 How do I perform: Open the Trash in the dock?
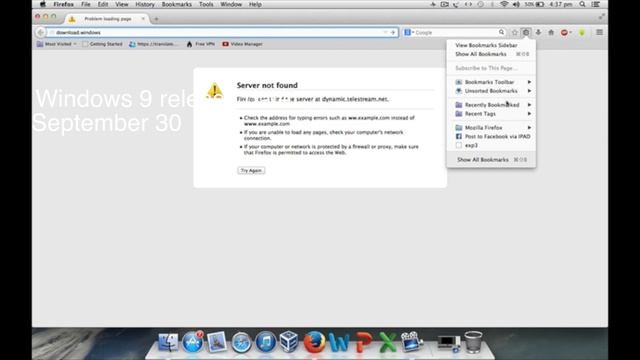point(473,342)
